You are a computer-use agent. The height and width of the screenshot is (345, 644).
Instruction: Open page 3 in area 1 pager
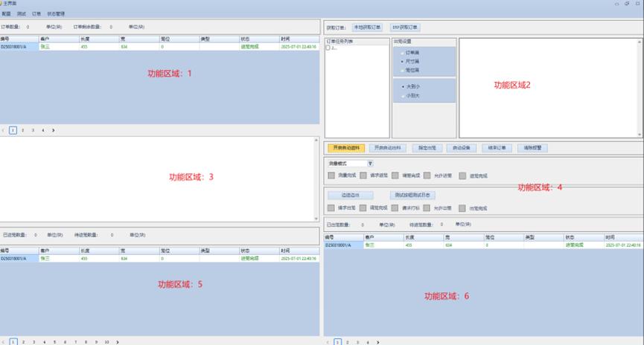33,130
